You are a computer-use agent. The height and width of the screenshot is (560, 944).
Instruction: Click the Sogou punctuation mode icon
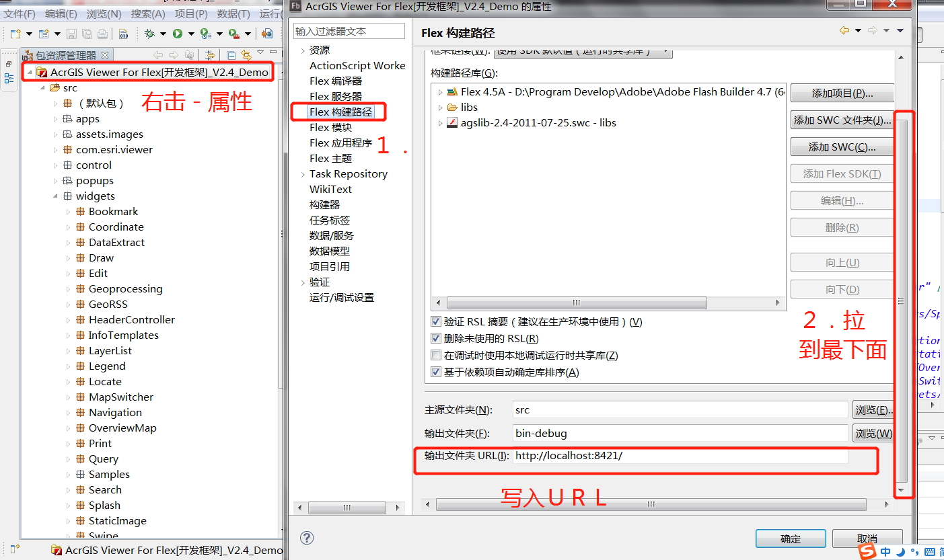pos(914,552)
